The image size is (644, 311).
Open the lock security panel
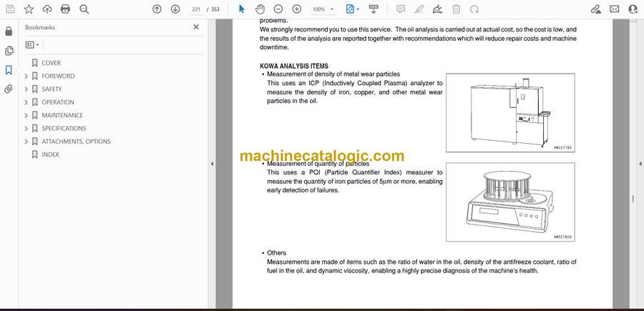pos(9,31)
